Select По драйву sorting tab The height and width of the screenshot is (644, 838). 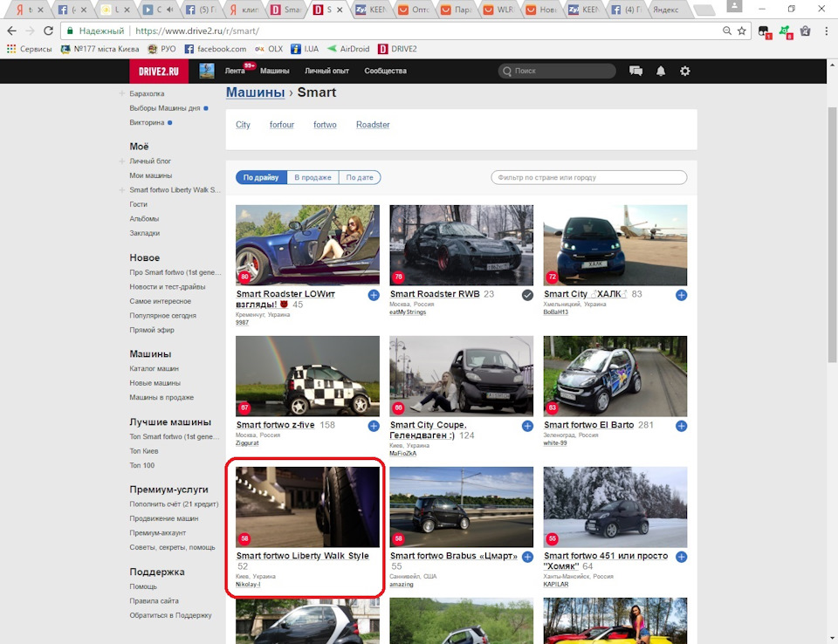coord(261,177)
